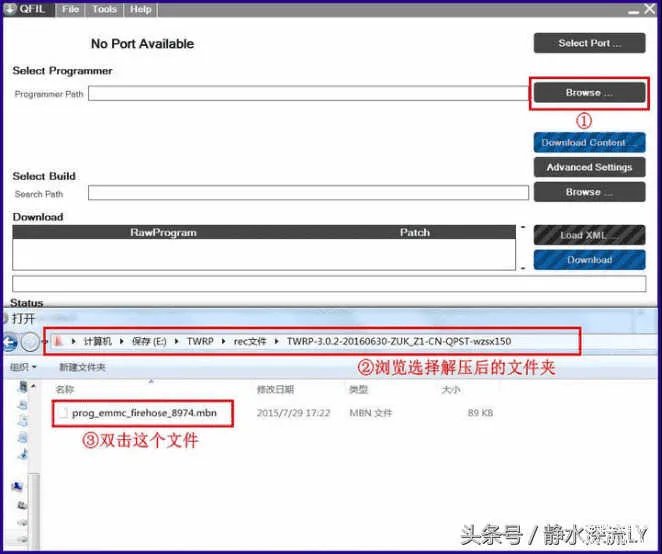
Task: Click 新建文件夹 to create a folder
Action: click(81, 367)
